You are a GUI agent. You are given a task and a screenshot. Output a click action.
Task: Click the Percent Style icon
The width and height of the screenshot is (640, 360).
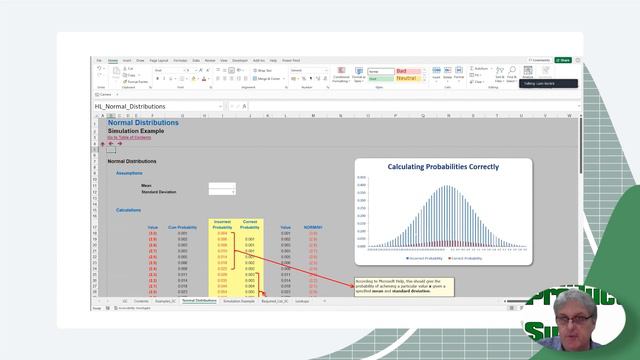pyautogui.click(x=304, y=78)
